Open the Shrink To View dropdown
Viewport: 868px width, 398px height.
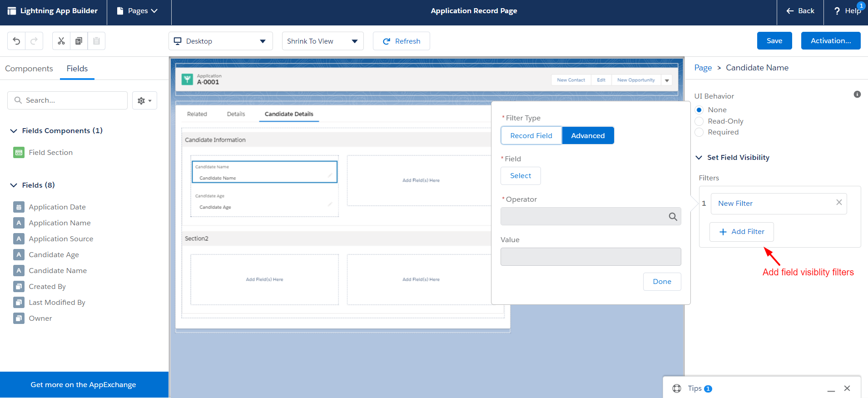point(323,41)
